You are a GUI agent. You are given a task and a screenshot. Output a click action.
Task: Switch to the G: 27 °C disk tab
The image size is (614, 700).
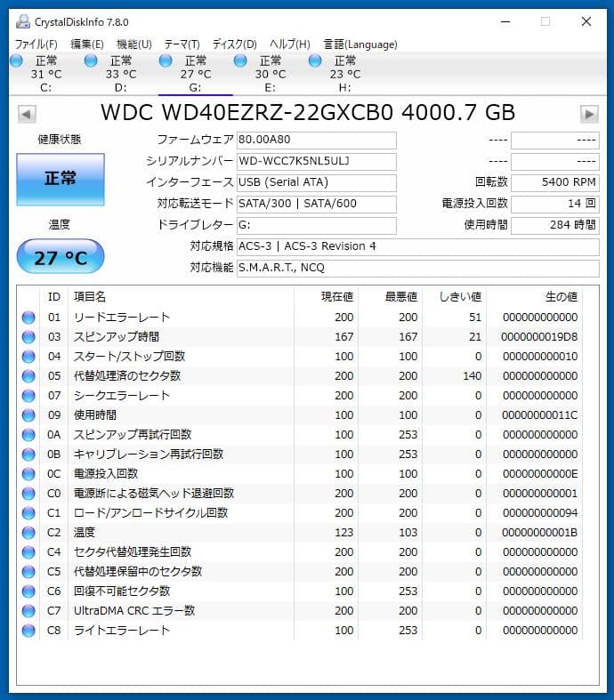coord(195,74)
